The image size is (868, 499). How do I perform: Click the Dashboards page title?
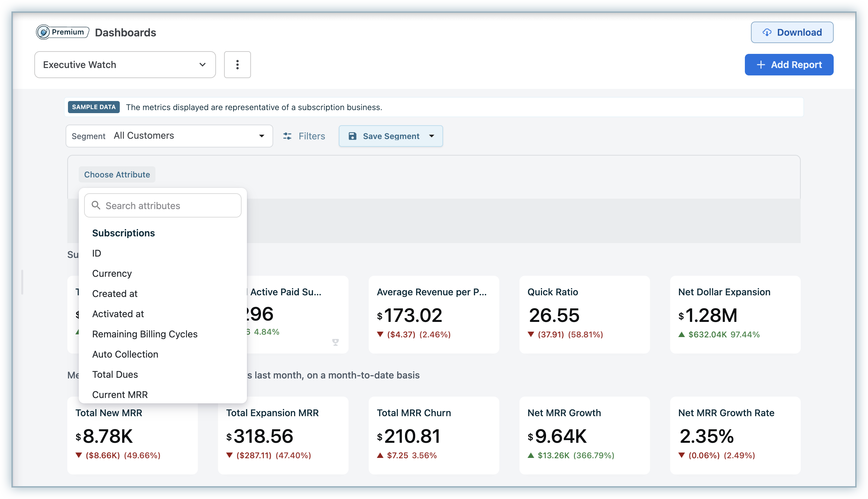point(125,33)
